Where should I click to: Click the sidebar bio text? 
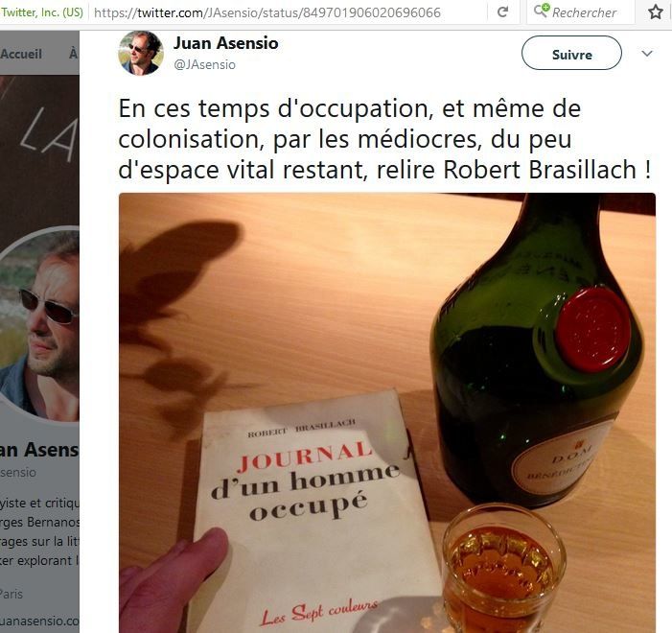coord(39,531)
